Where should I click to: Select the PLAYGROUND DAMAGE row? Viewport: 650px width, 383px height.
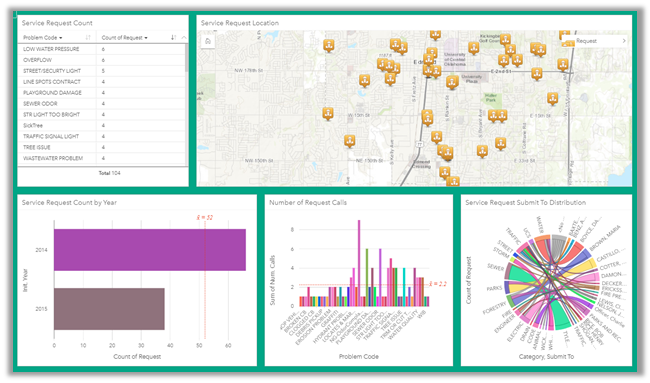pos(102,93)
